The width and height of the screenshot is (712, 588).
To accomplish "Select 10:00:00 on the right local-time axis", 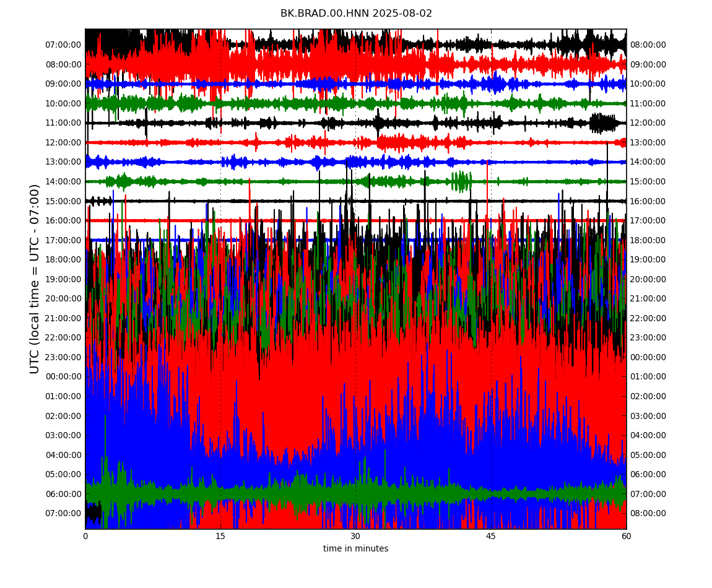I will [x=648, y=84].
